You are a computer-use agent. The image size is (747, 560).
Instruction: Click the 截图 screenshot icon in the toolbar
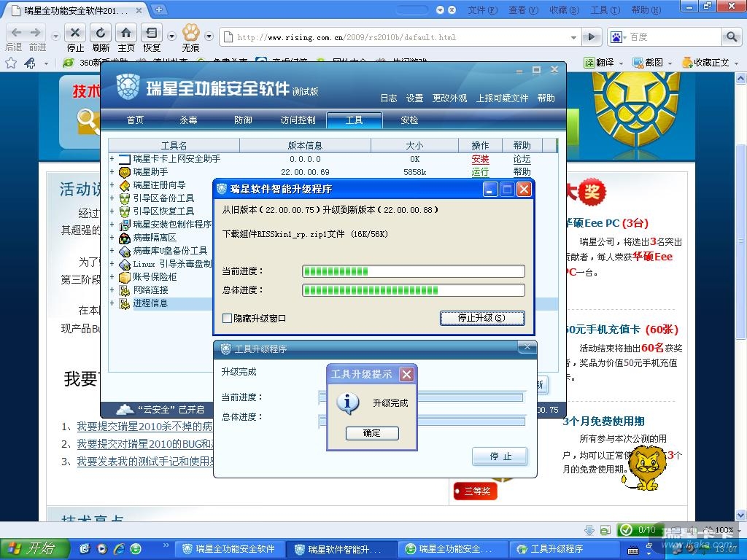click(x=638, y=63)
